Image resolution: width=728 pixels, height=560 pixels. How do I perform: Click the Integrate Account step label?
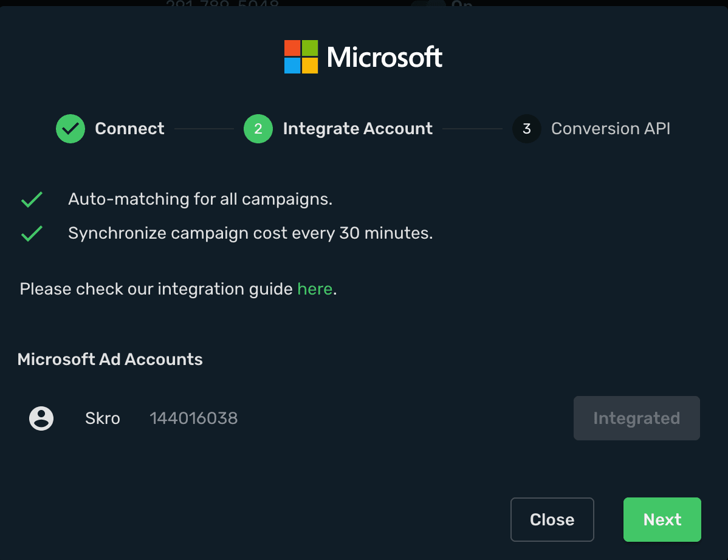[x=357, y=129]
